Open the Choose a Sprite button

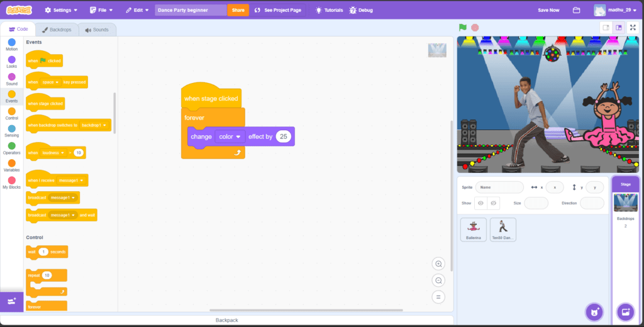coord(594,311)
